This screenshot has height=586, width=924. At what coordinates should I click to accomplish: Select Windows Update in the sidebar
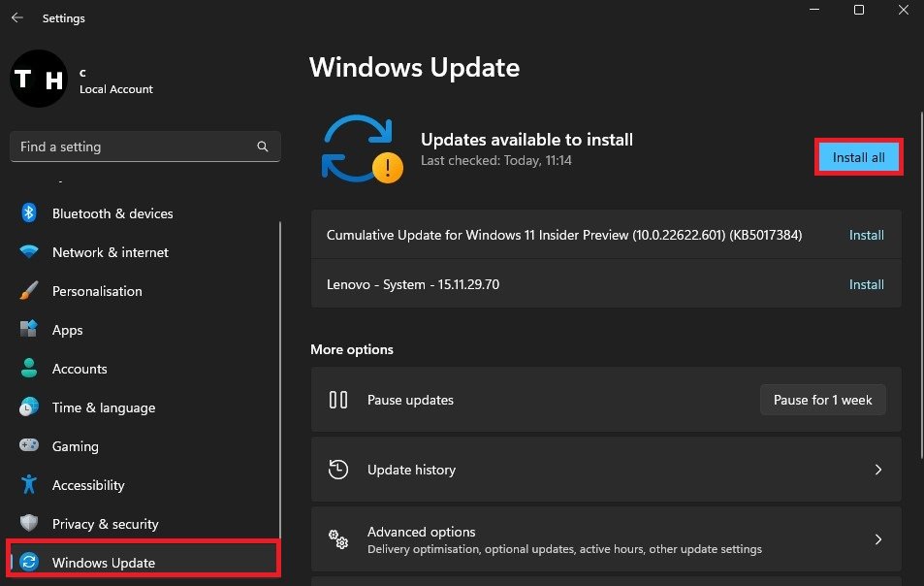pos(104,563)
